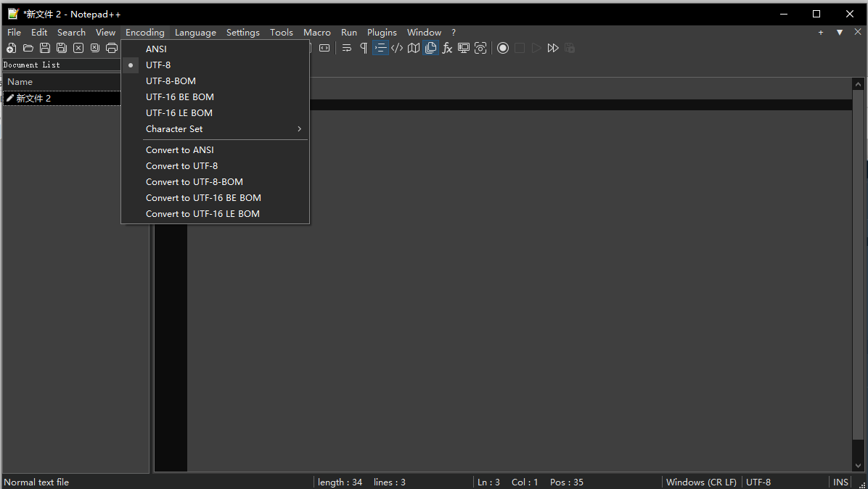Select the checked UTF-8 encoding option
Viewport: 868px width, 489px height.
215,65
